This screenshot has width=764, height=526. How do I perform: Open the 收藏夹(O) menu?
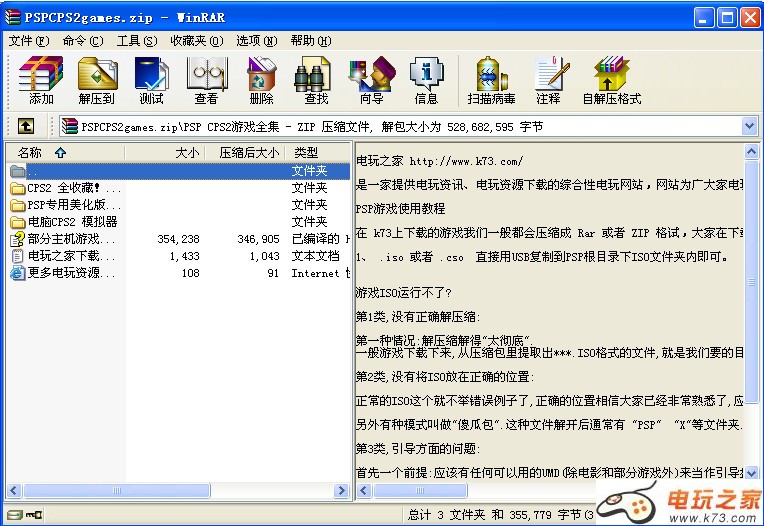[195, 41]
